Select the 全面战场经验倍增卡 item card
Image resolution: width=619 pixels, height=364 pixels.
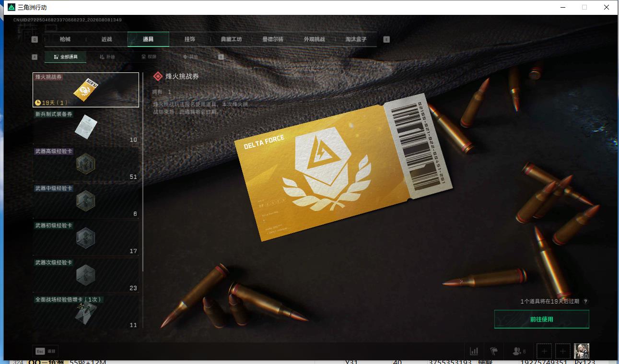[x=86, y=312]
